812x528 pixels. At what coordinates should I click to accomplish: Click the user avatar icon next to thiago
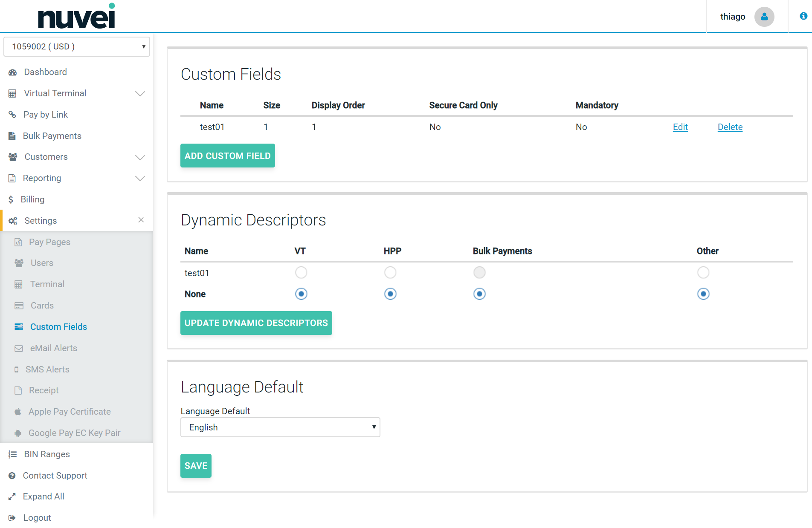tap(764, 17)
